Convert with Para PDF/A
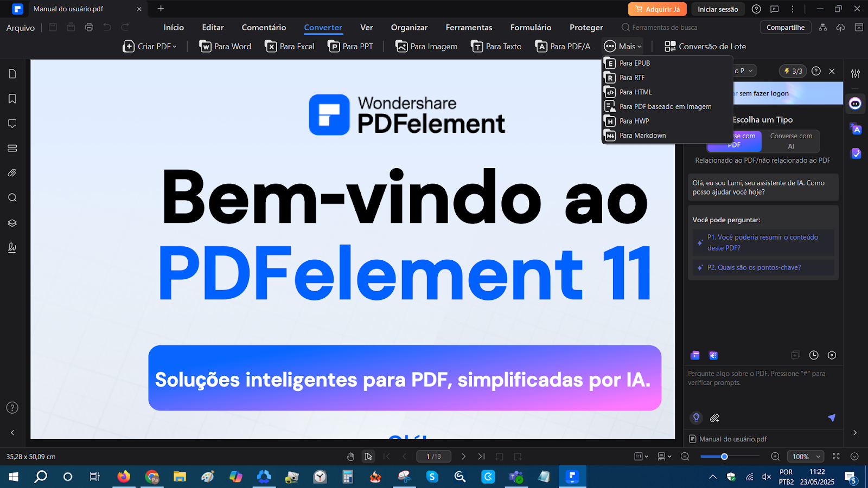 point(563,47)
